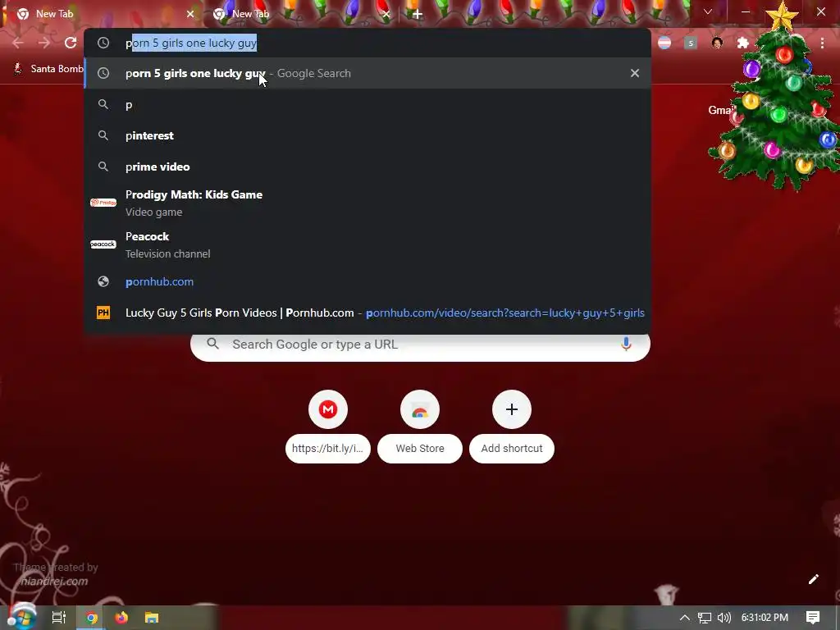Go back with the back arrow
The height and width of the screenshot is (630, 840).
click(18, 43)
